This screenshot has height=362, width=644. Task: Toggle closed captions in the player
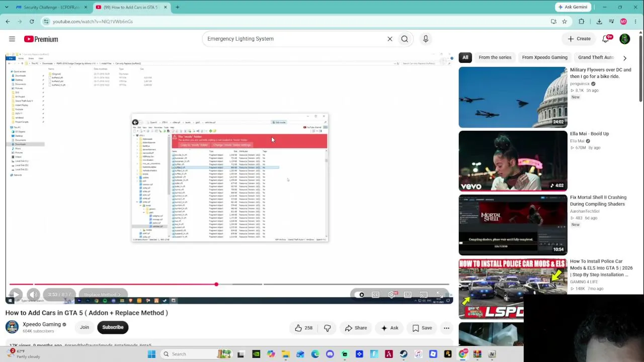coord(375,295)
